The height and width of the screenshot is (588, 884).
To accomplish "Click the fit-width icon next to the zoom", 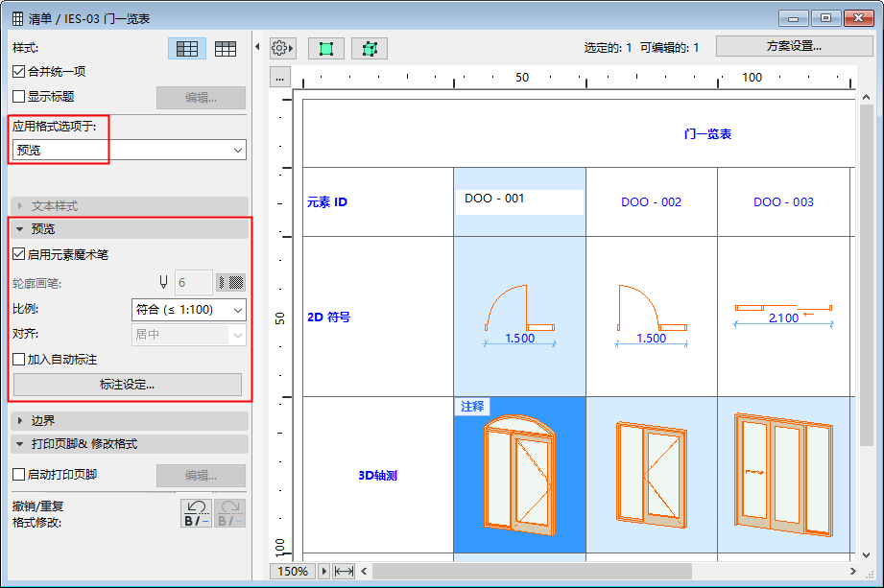I will [x=344, y=571].
